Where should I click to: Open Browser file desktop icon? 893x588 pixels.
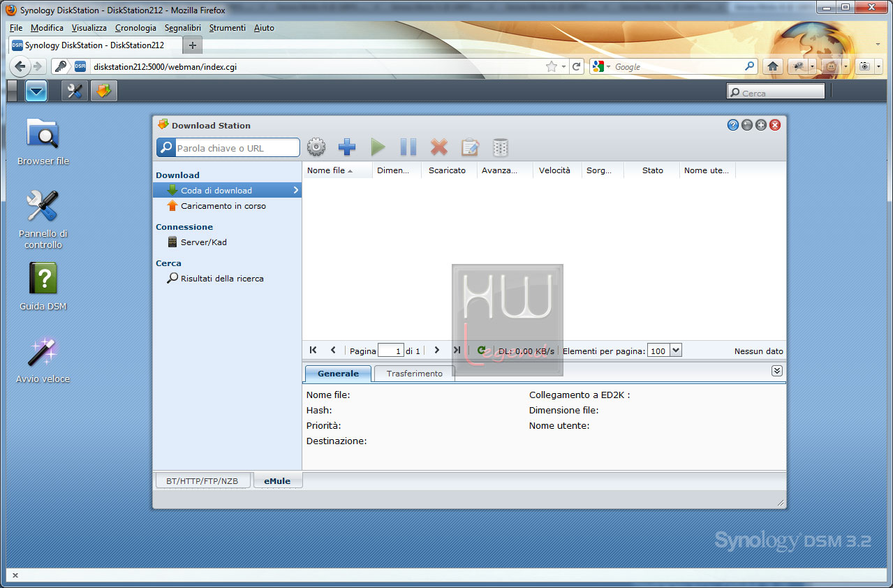pyautogui.click(x=43, y=141)
